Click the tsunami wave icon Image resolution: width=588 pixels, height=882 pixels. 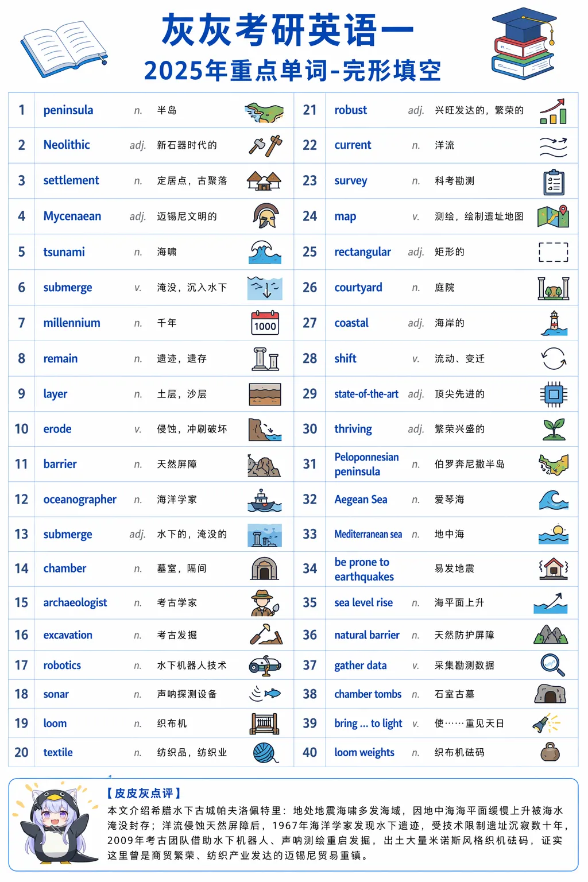pyautogui.click(x=265, y=252)
